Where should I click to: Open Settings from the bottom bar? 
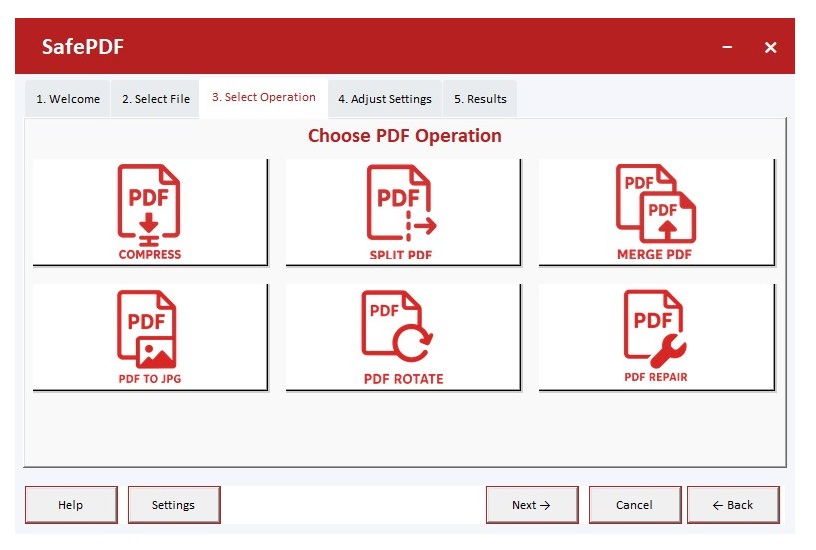tap(173, 505)
